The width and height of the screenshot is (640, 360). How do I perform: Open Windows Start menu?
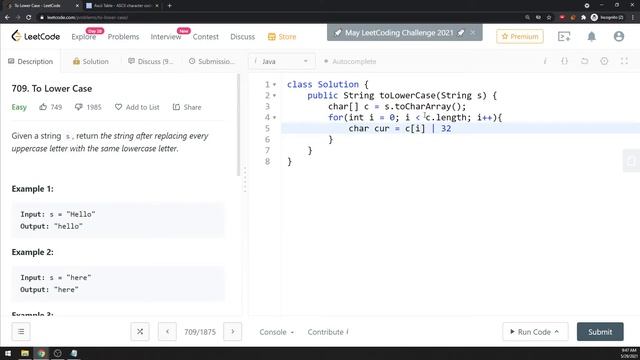click(8, 353)
